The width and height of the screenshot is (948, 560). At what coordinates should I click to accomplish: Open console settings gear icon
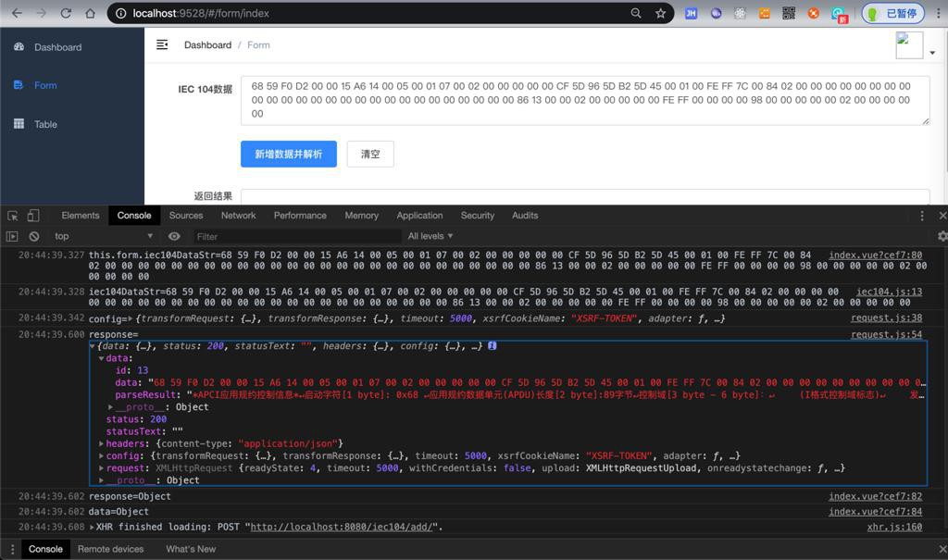click(942, 236)
